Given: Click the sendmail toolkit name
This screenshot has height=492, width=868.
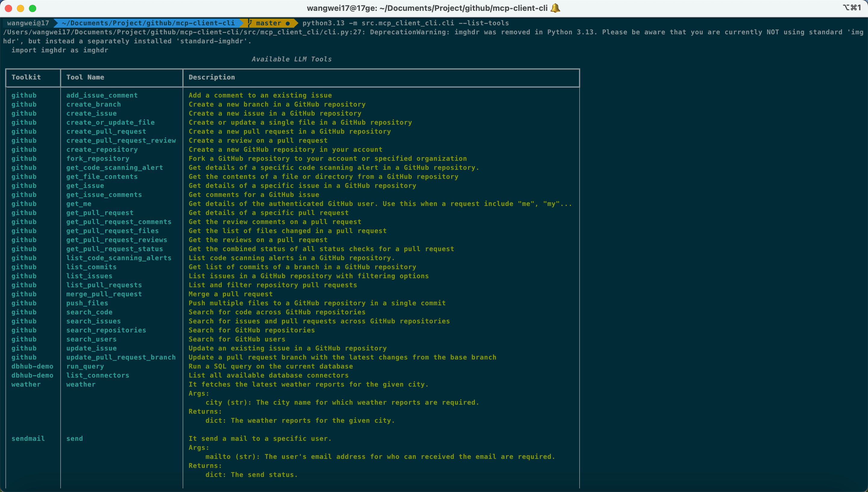Looking at the screenshot, I should click(x=28, y=439).
